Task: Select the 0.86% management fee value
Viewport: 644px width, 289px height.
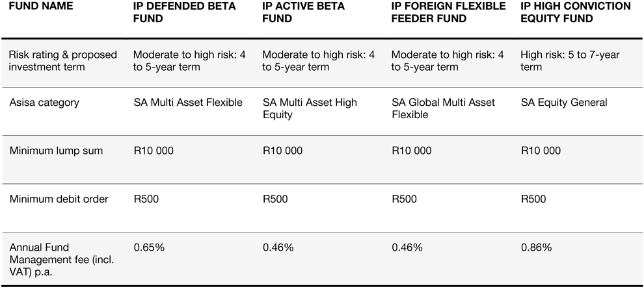Action: pos(537,247)
